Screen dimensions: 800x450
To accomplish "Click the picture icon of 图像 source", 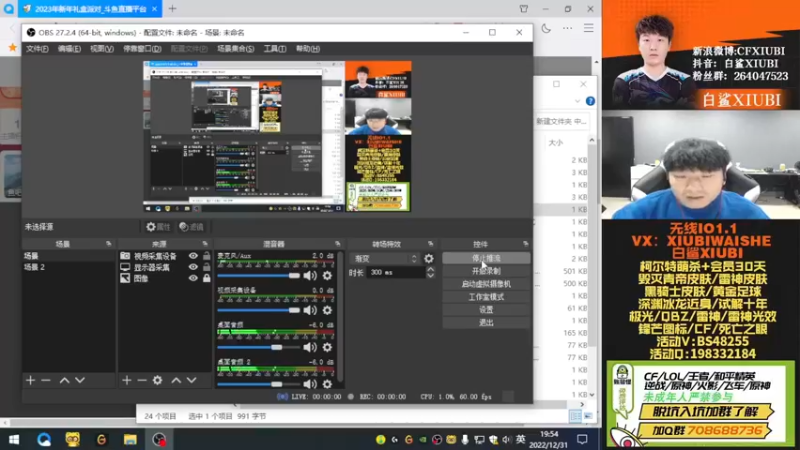I will (x=125, y=278).
